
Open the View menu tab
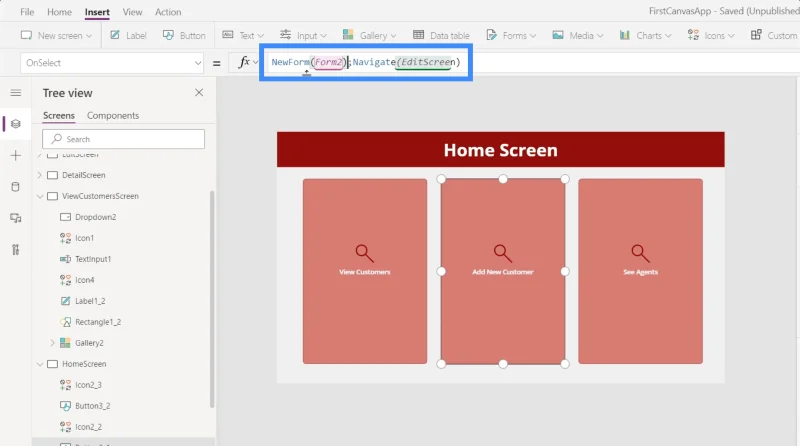[132, 12]
